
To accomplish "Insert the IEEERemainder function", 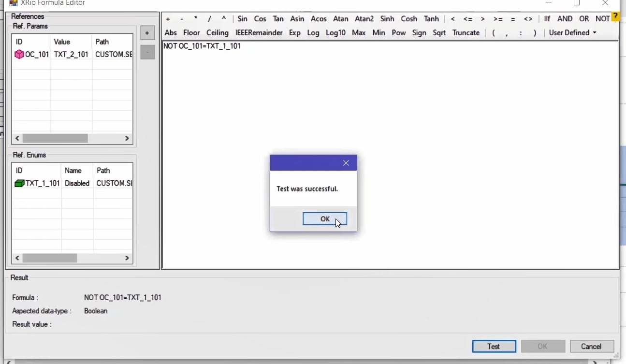I will pos(259,33).
